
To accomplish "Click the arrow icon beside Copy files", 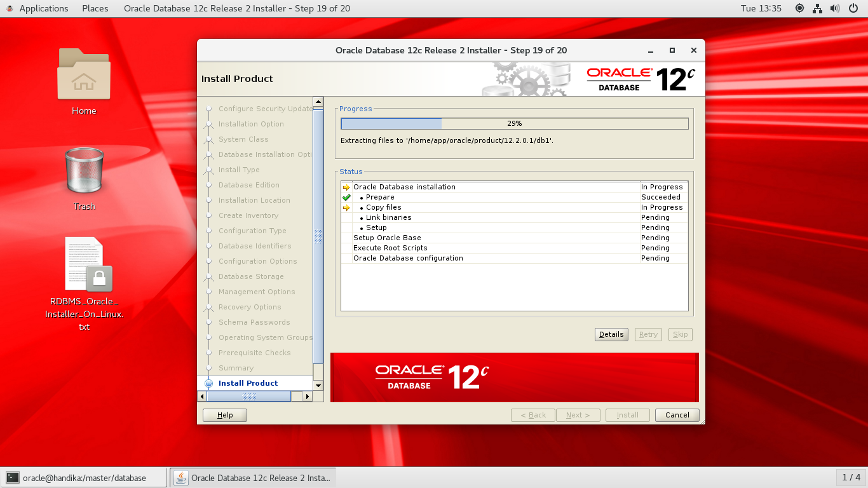I will point(346,207).
